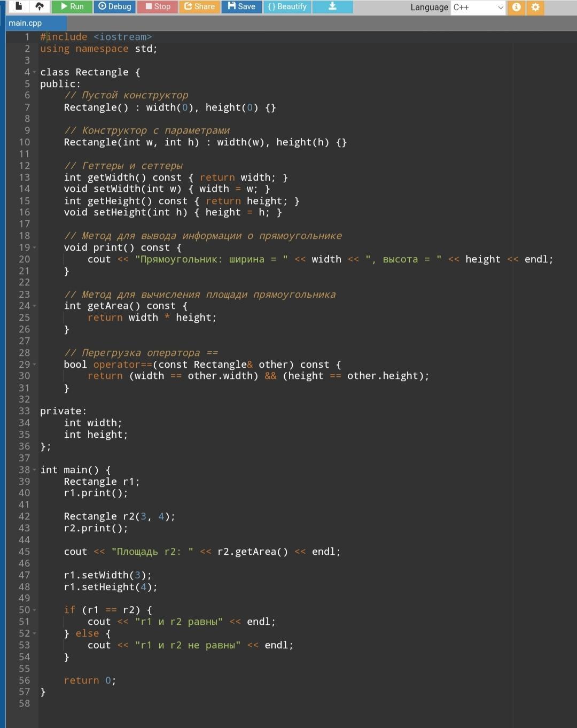This screenshot has height=728, width=577.
Task: Collapse the operator== fold at line 29
Action: [35, 365]
